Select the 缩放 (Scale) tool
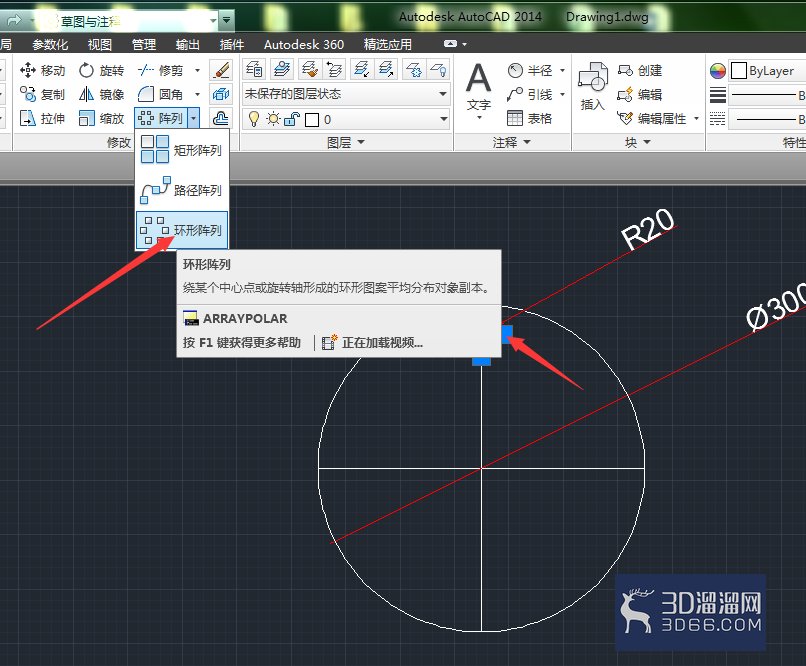This screenshot has width=806, height=666. [101, 118]
